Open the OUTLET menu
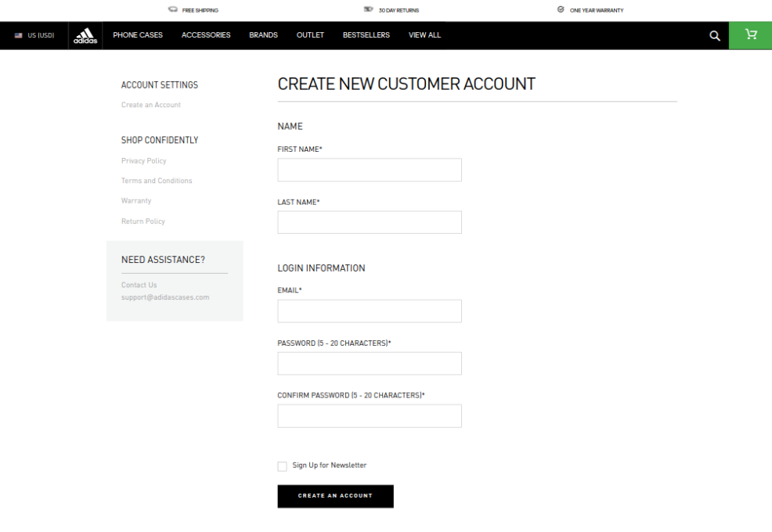Viewport: 772px width, 532px height. tap(310, 35)
